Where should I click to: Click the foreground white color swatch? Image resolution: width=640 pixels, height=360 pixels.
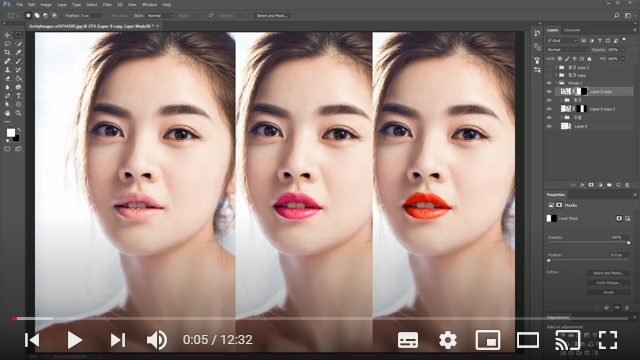click(x=11, y=133)
